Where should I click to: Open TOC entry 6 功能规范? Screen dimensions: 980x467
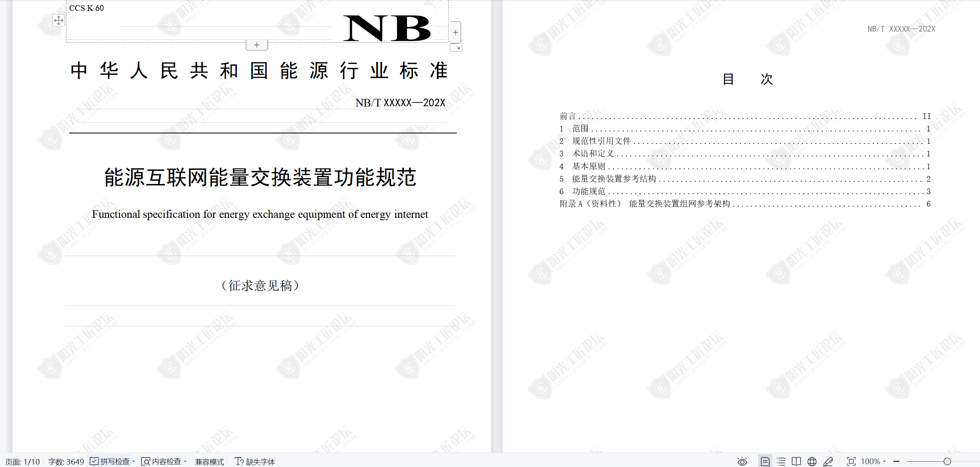point(745,191)
